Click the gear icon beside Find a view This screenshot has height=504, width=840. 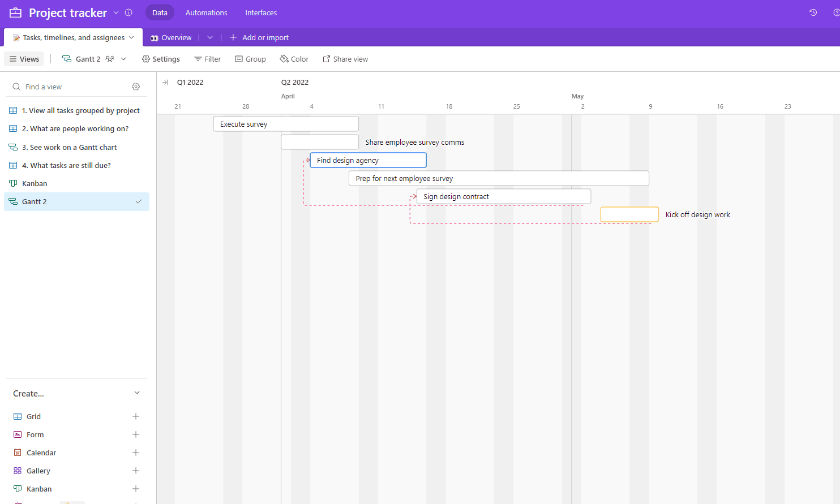tap(136, 87)
